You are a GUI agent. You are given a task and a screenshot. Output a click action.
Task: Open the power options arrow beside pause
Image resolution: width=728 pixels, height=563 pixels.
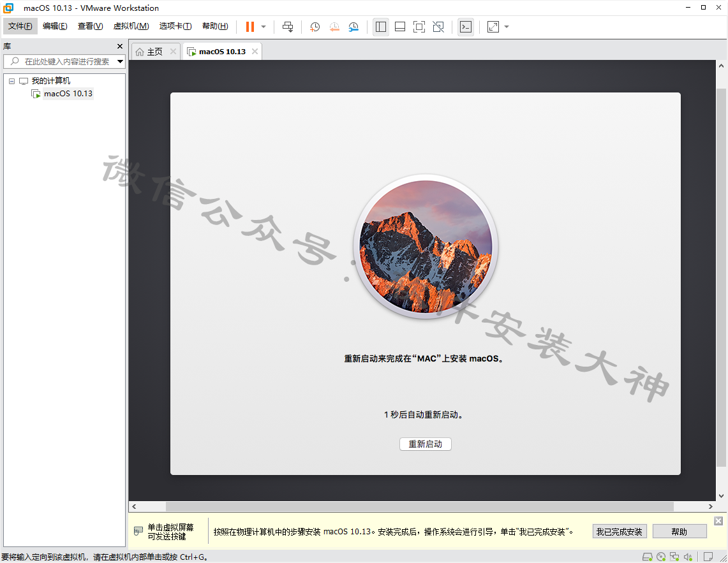(264, 27)
